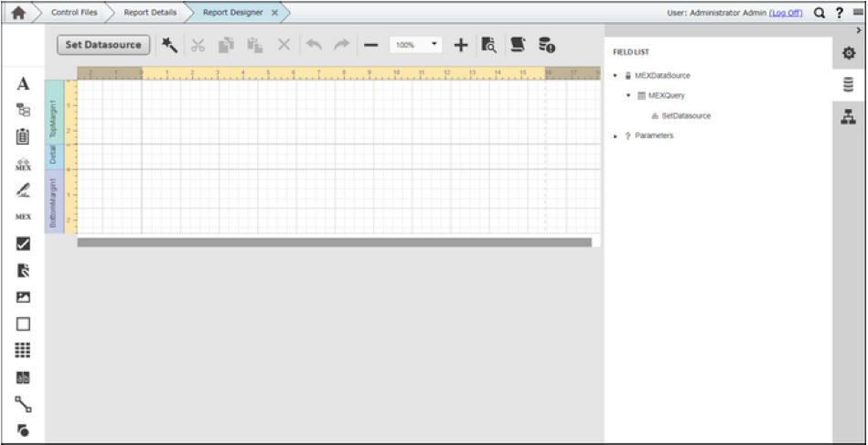
Task: Click the Delete X icon in toolbar
Action: point(284,46)
